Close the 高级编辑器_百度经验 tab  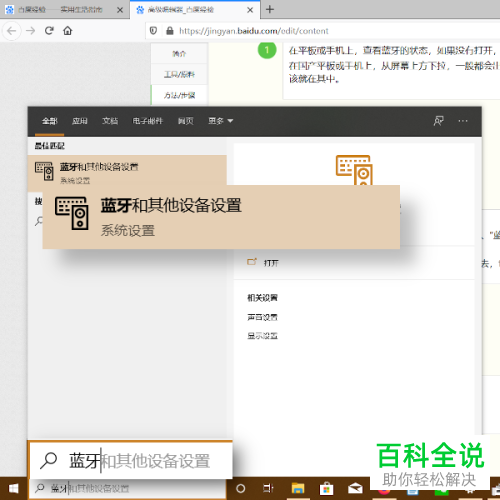point(250,10)
